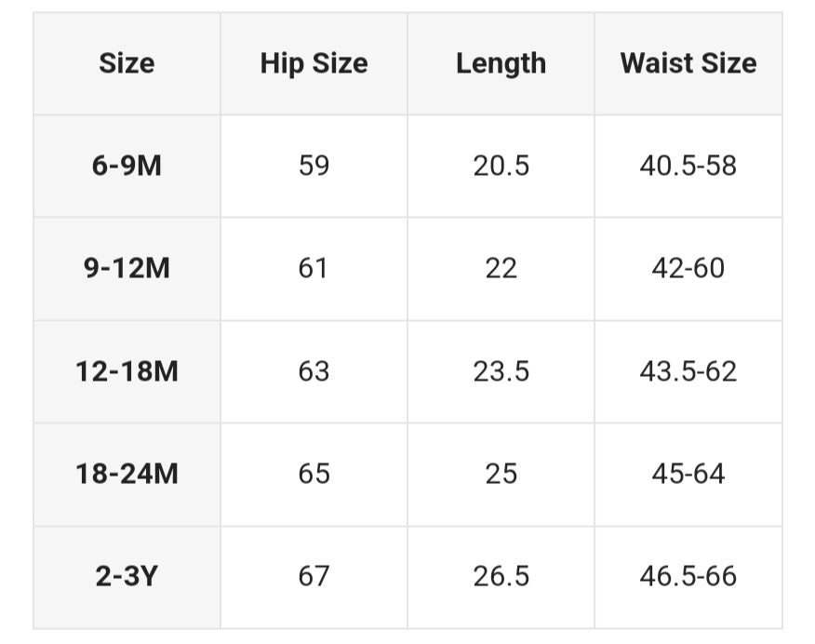Image resolution: width=815 pixels, height=644 pixels.
Task: Click length value 20.5
Action: (501, 166)
